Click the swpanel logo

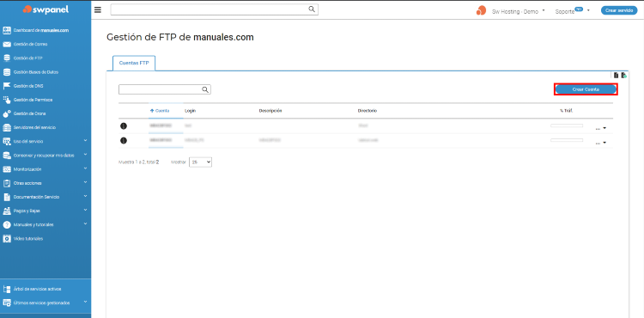tap(46, 9)
